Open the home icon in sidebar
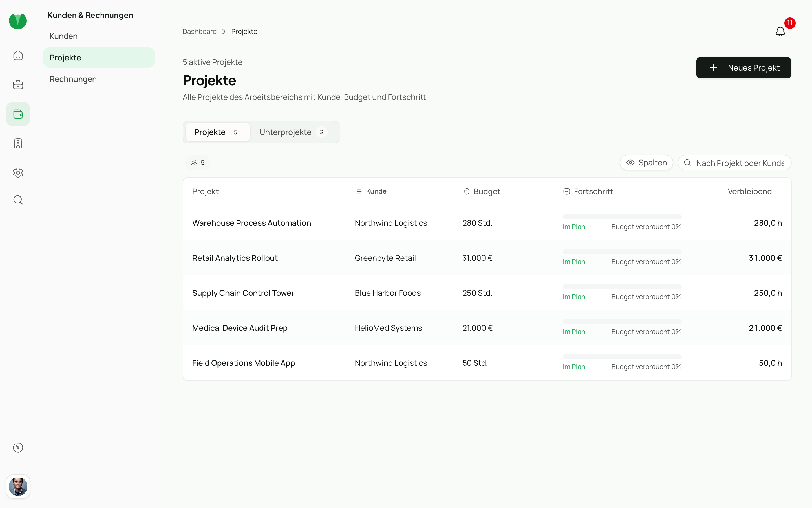The width and height of the screenshot is (812, 508). point(18,55)
